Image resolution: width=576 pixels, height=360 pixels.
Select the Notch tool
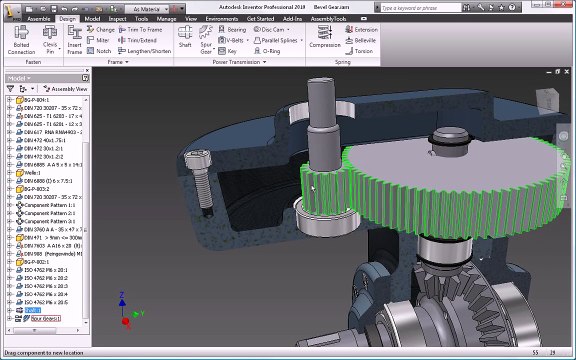pyautogui.click(x=99, y=51)
